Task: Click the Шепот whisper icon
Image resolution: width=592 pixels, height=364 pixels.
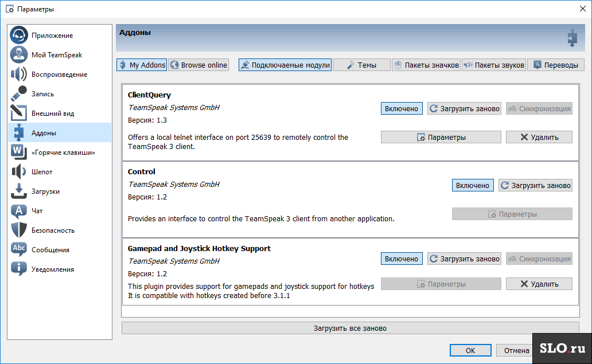Action: pos(19,171)
